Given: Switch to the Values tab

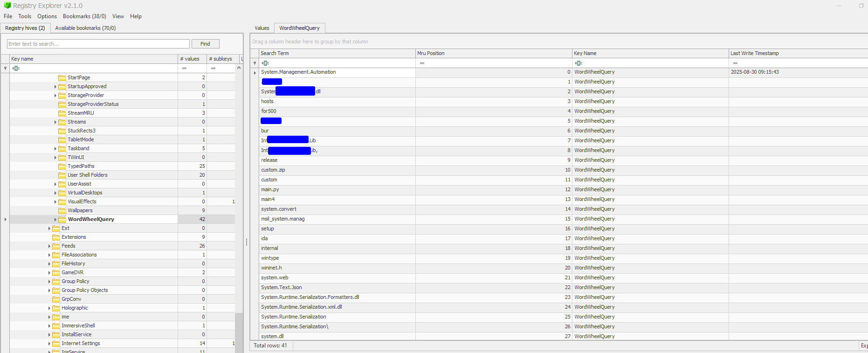Looking at the screenshot, I should [x=262, y=28].
